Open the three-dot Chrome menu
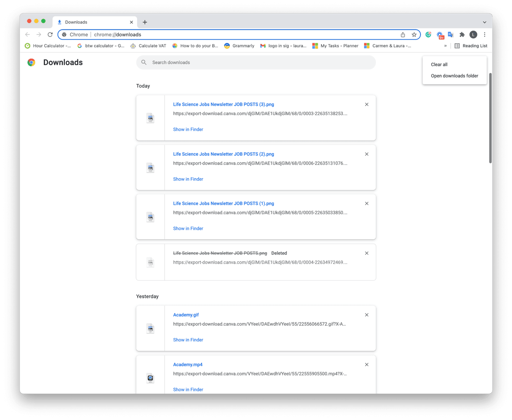This screenshot has width=512, height=420. pyautogui.click(x=484, y=34)
